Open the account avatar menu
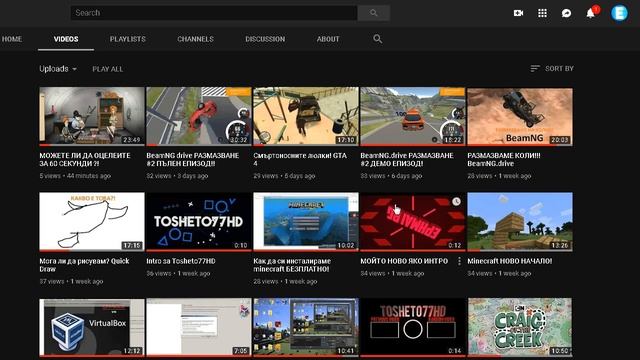The height and width of the screenshot is (360, 640). [619, 13]
